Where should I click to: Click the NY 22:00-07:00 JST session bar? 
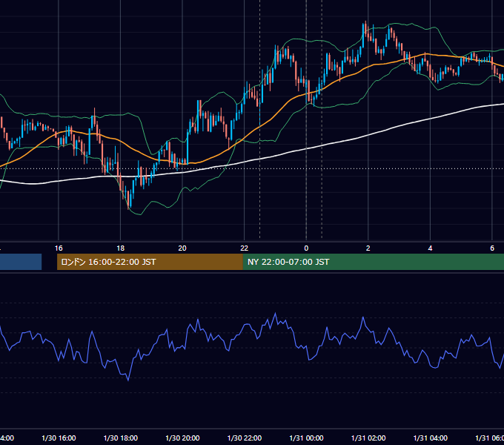pyautogui.click(x=373, y=262)
